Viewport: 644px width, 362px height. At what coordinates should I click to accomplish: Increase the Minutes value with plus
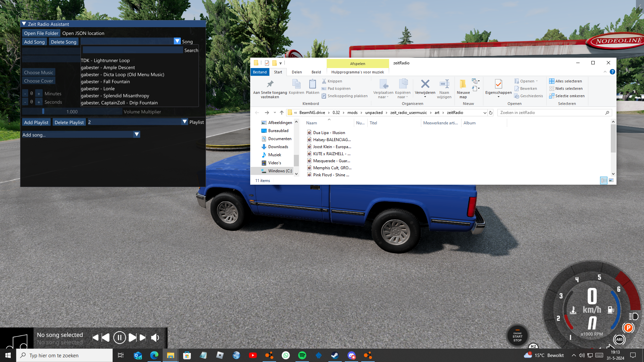(x=39, y=94)
